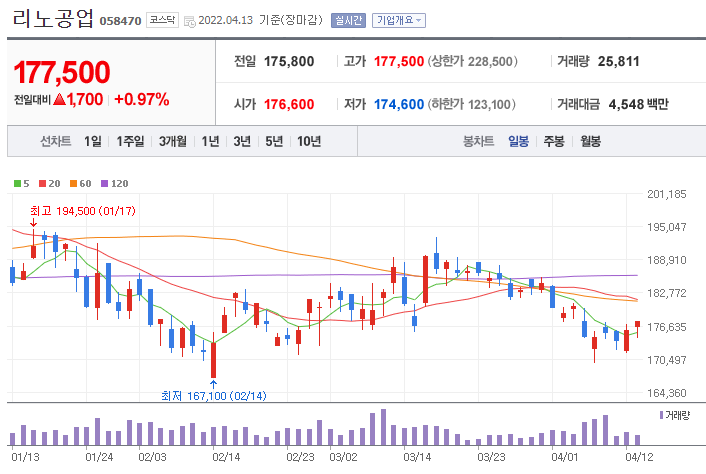Click the green 5-day moving average swatch

tap(17, 184)
